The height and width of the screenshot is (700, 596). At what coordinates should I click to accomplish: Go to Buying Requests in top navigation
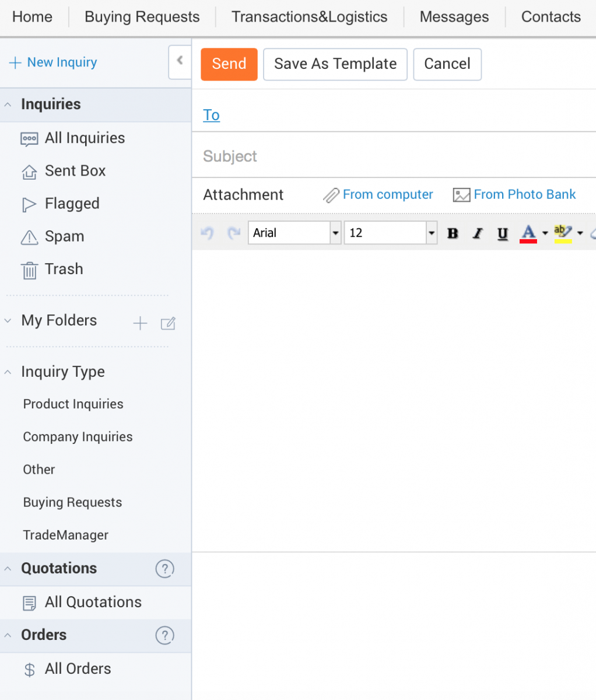142,17
